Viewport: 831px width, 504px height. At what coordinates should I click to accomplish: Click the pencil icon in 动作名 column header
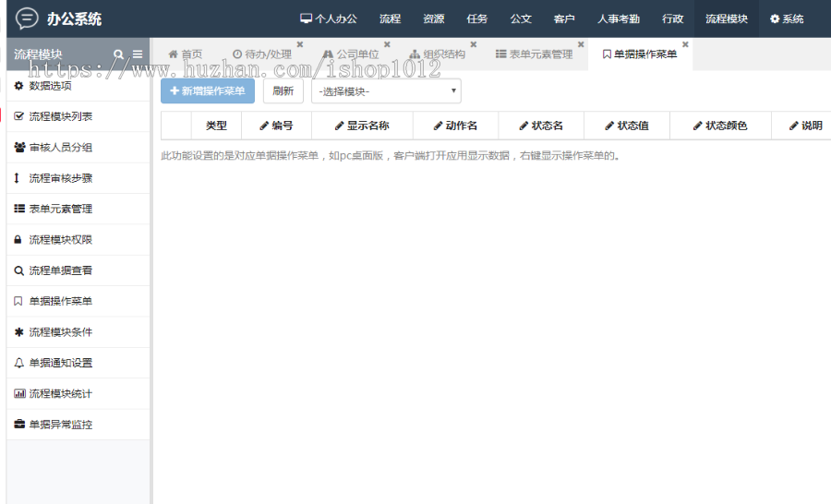(x=438, y=126)
